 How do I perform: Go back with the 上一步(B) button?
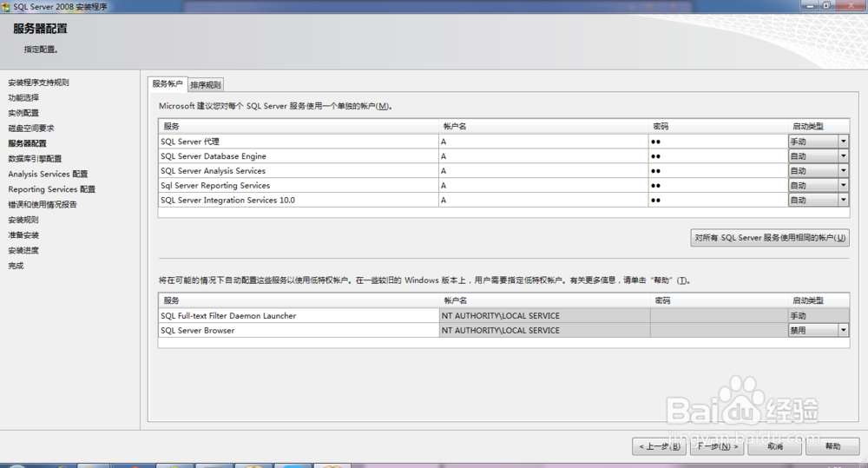(660, 446)
